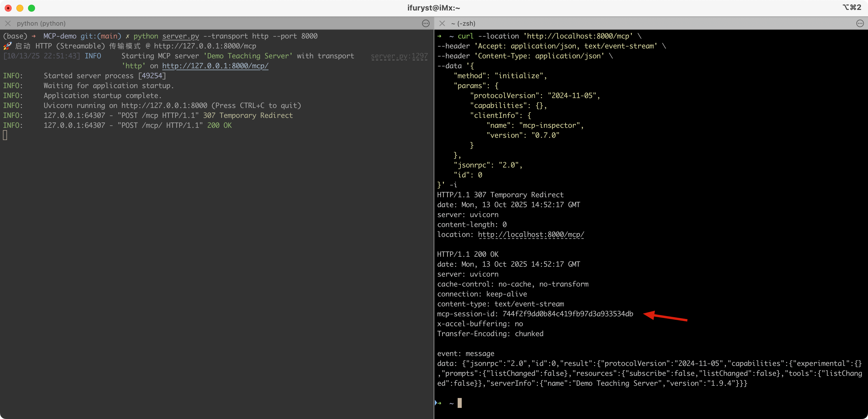Image resolution: width=868 pixels, height=419 pixels.
Task: Select the ~ (-zsh) pane title
Action: tap(463, 23)
